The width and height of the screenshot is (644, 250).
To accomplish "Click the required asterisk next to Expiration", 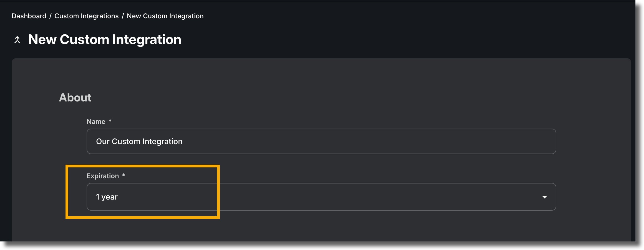I will (124, 175).
